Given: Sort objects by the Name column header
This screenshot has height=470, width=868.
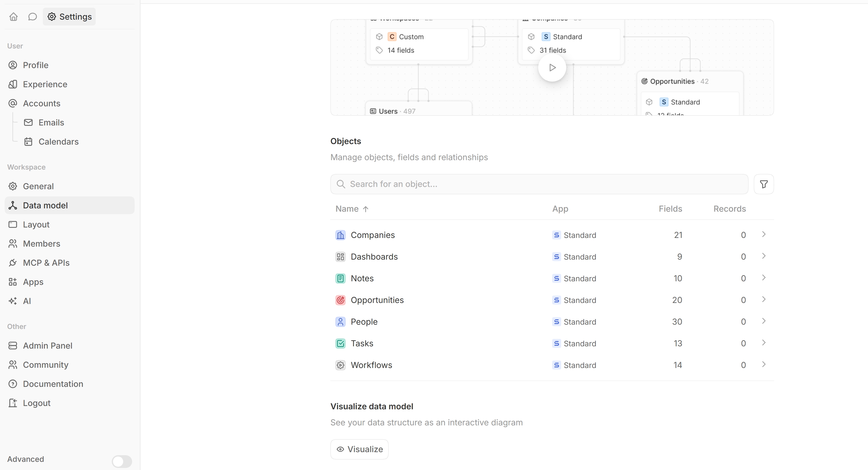Looking at the screenshot, I should pos(352,209).
